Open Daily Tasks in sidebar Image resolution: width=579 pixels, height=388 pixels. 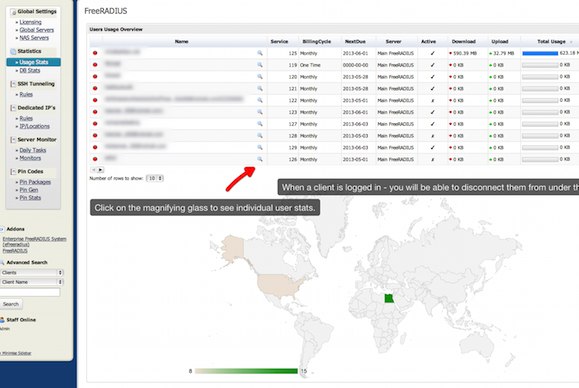[33, 150]
